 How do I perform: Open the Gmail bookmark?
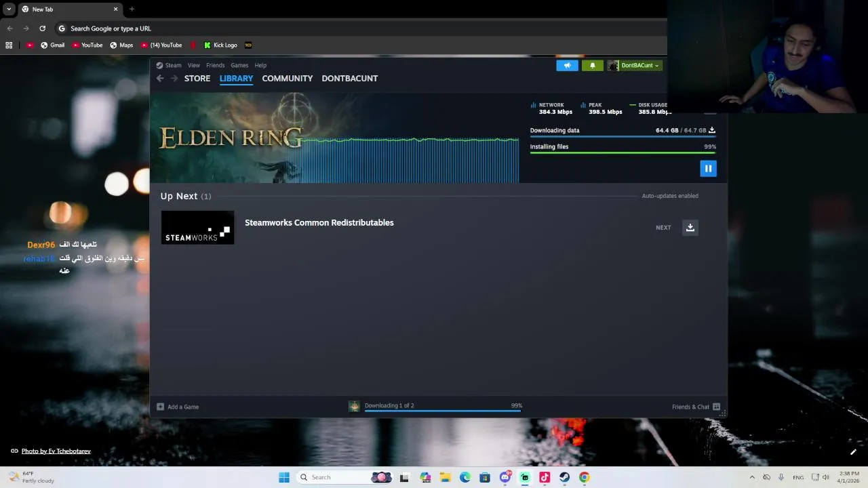point(53,45)
